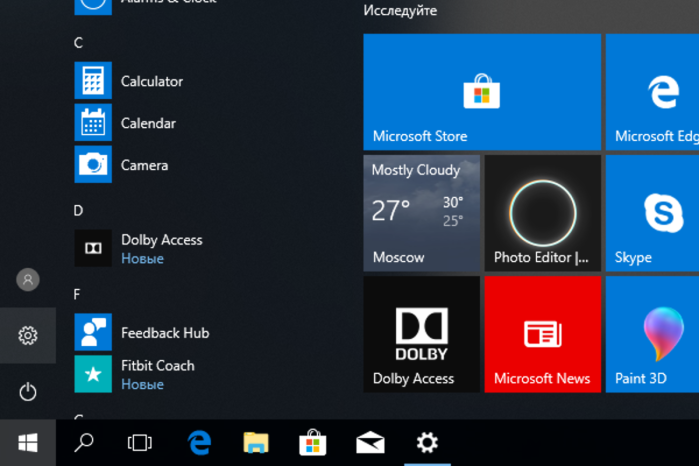Click the Feedback Hub label text
This screenshot has height=466, width=699.
(x=165, y=333)
